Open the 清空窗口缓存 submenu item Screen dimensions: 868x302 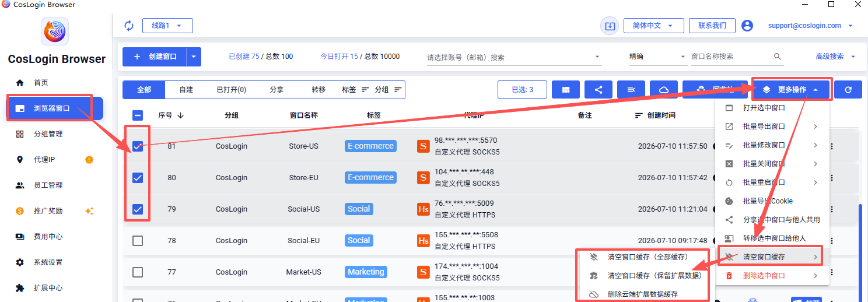point(772,257)
